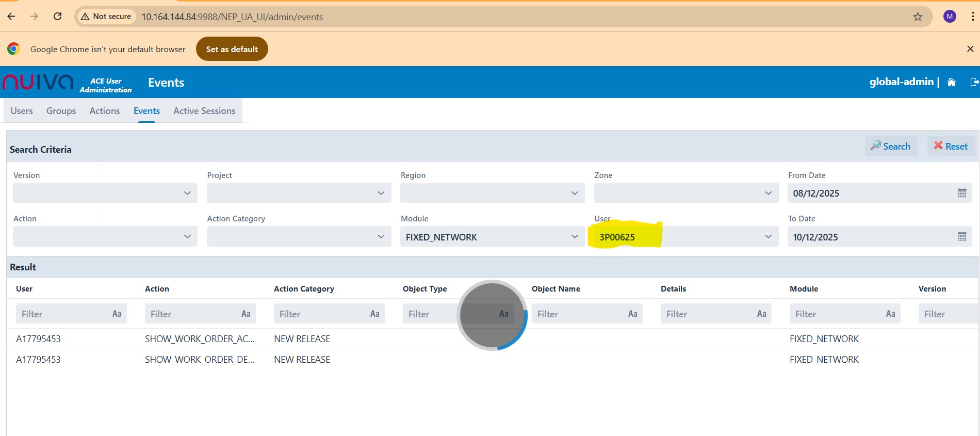Click the Object Name column filter field
The image size is (980, 436).
578,314
